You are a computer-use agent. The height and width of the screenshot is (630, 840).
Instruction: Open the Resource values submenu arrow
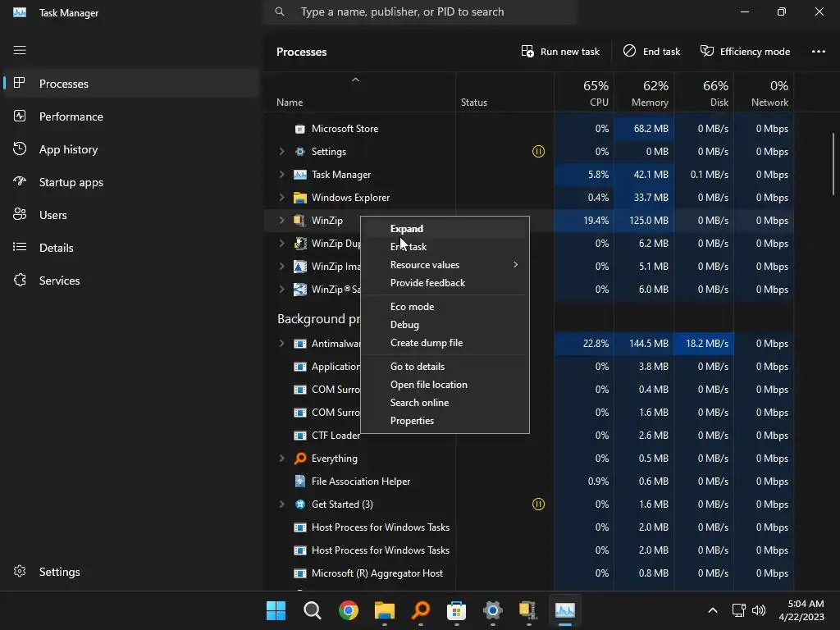[515, 265]
